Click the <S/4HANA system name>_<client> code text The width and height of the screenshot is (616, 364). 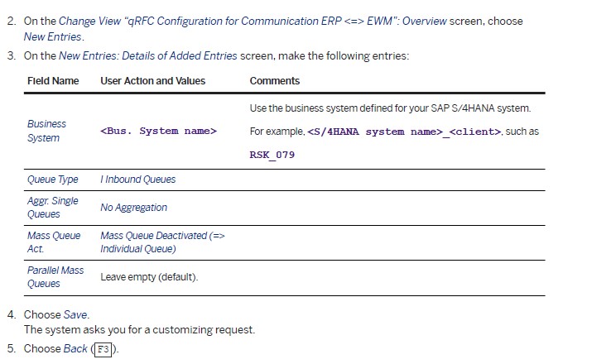(404, 132)
